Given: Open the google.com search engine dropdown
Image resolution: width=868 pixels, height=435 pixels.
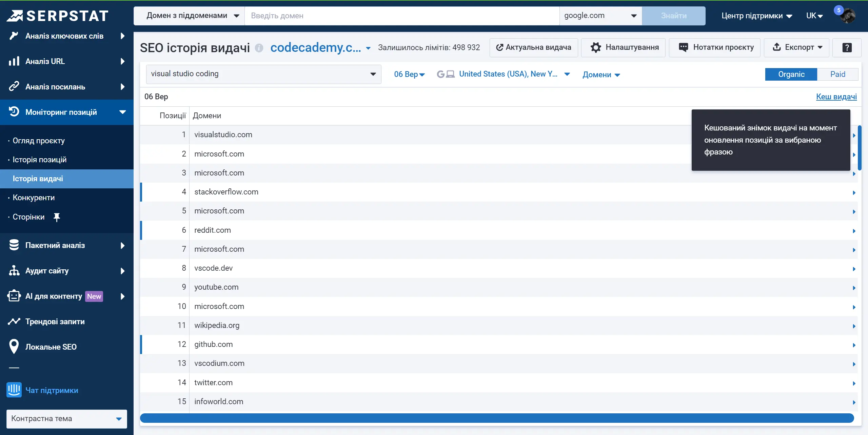Looking at the screenshot, I should click(600, 16).
